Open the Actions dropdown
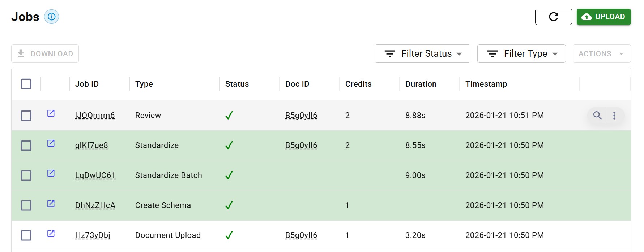Image resolution: width=644 pixels, height=252 pixels. (x=601, y=53)
